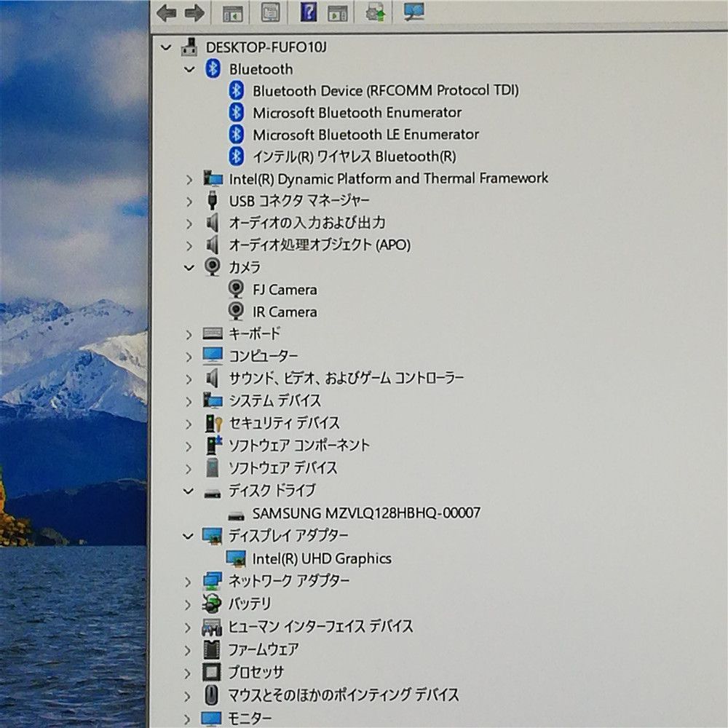Image resolution: width=728 pixels, height=728 pixels.
Task: Expand the セキュリティ デバイス category
Action: pyautogui.click(x=189, y=424)
